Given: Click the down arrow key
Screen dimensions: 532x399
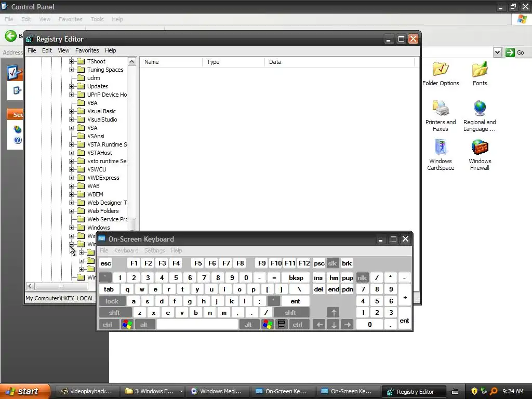Looking at the screenshot, I should 334,324.
